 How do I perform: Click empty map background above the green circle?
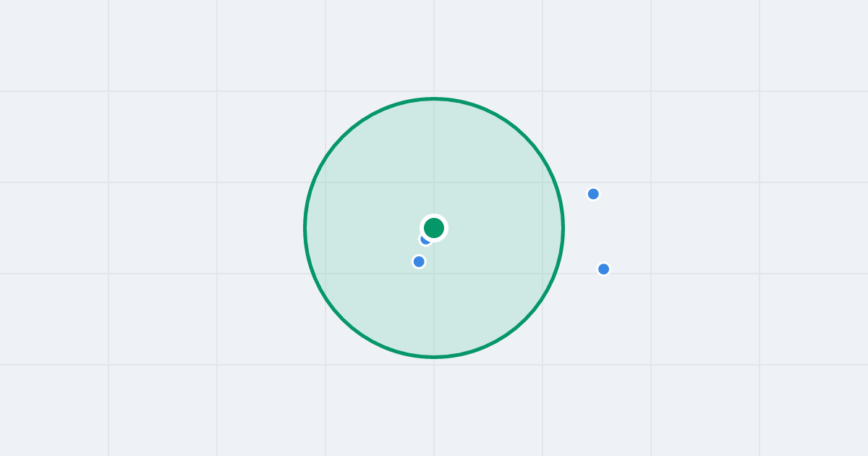[434, 47]
